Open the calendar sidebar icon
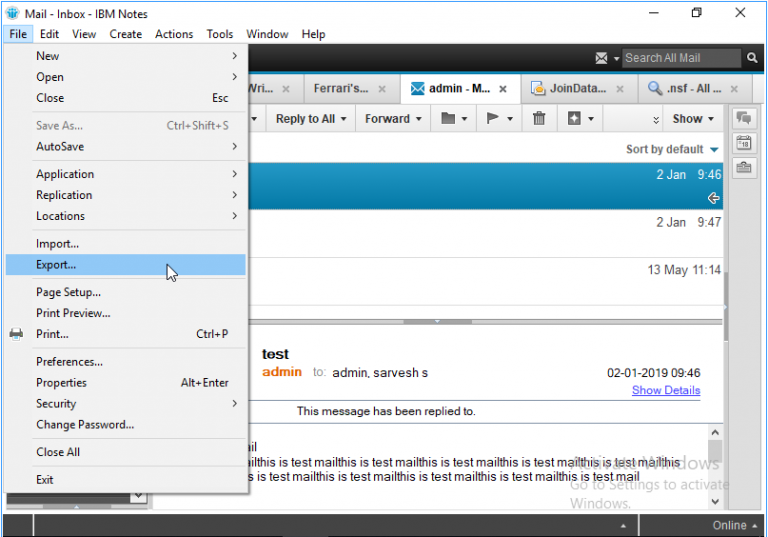This screenshot has height=537, width=768. tap(744, 143)
